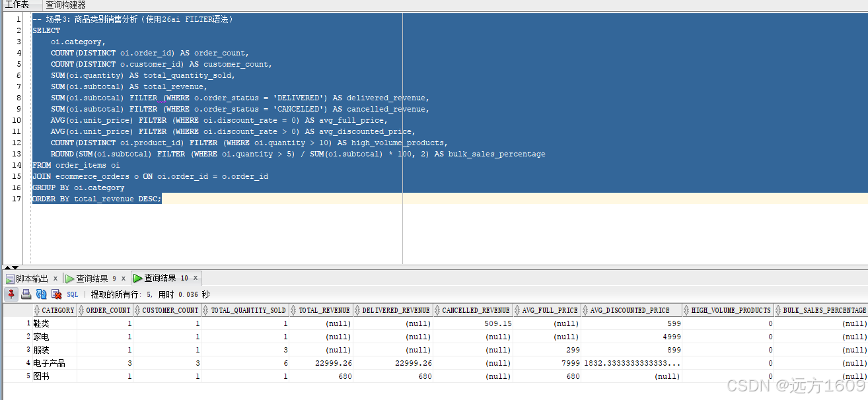Click the ORDER BY total_revenue DESC line

[x=96, y=199]
